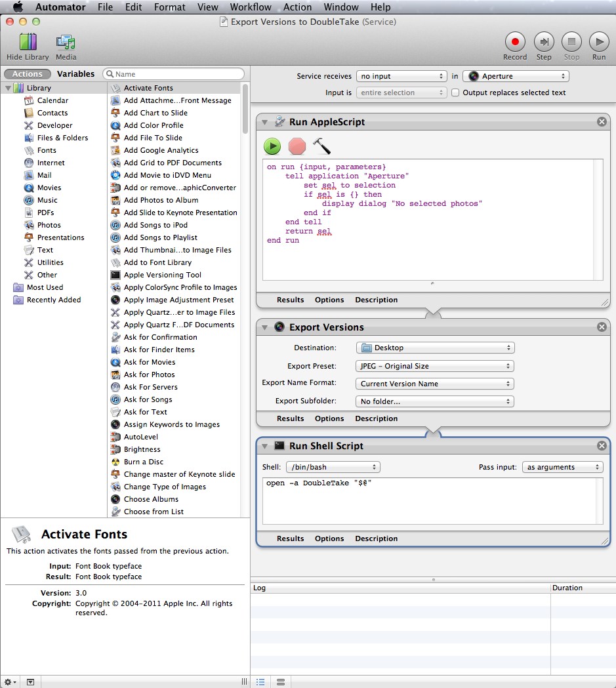Remove the Run AppleScript action
616x688 pixels.
602,121
